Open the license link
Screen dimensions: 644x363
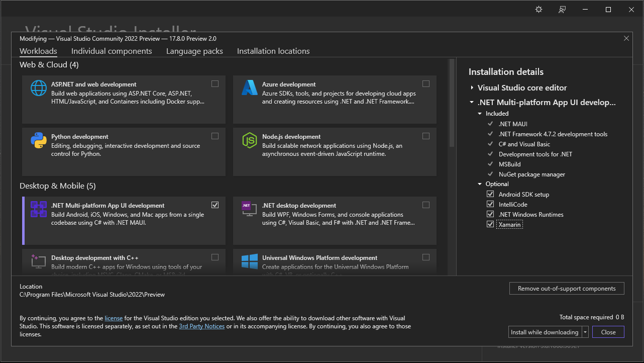point(114,318)
